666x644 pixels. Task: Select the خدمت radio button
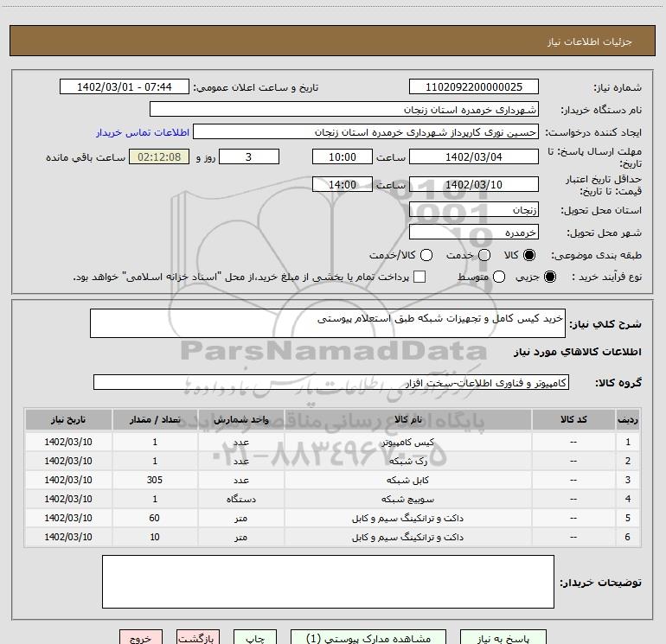click(484, 255)
